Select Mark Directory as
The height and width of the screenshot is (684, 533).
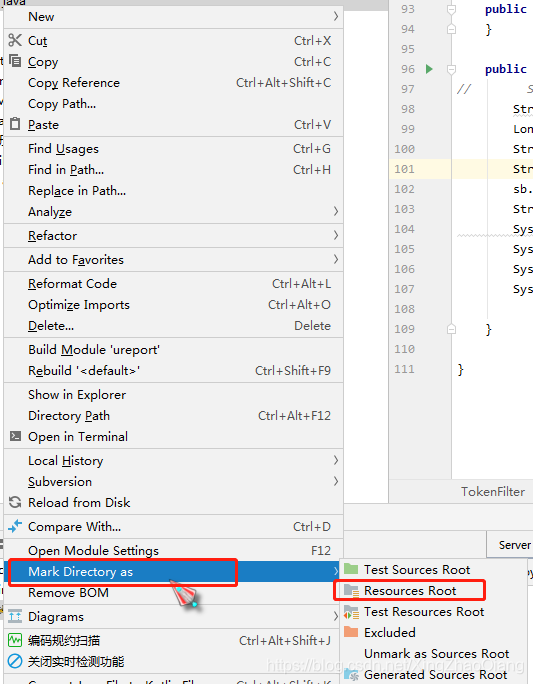coord(174,571)
